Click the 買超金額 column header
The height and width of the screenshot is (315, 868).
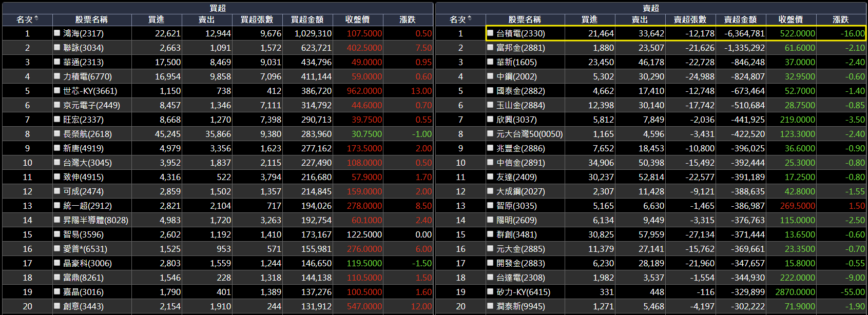307,19
